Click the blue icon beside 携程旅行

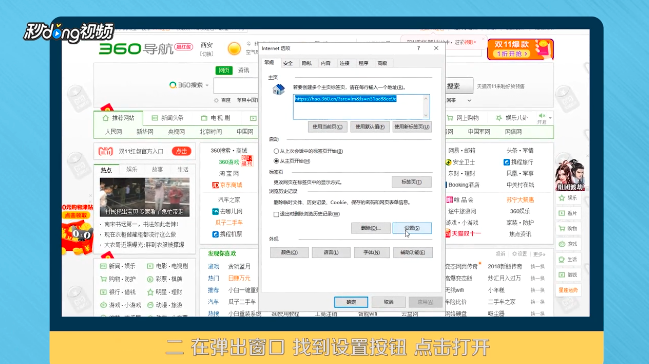point(507,162)
